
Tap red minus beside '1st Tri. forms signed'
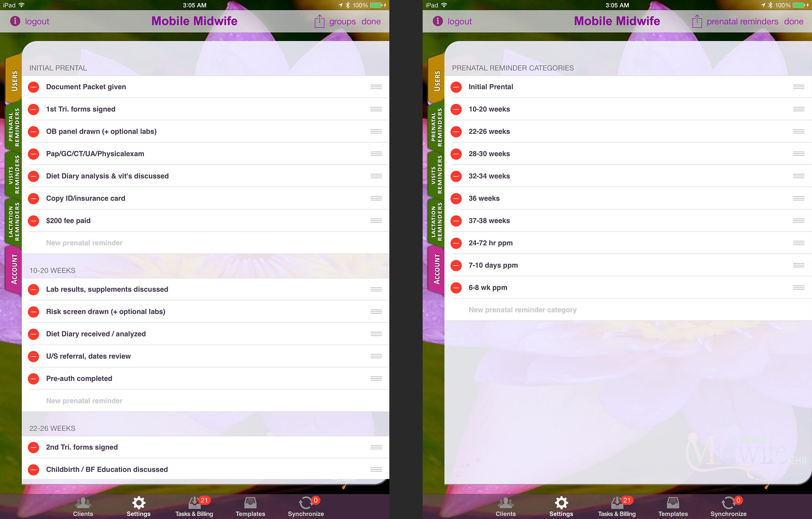(x=34, y=109)
